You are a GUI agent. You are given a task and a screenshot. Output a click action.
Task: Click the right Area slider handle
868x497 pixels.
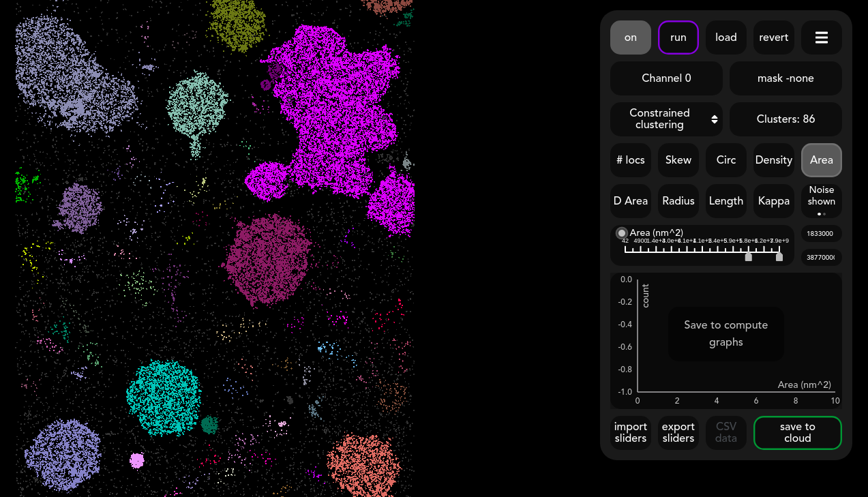tap(779, 256)
